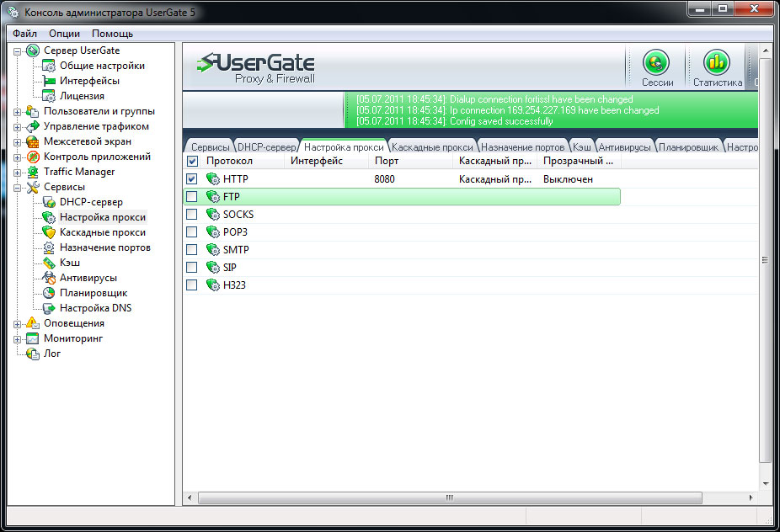This screenshot has height=532, width=780.
Task: Click the Сервисы wrench icon
Action: coord(33,187)
